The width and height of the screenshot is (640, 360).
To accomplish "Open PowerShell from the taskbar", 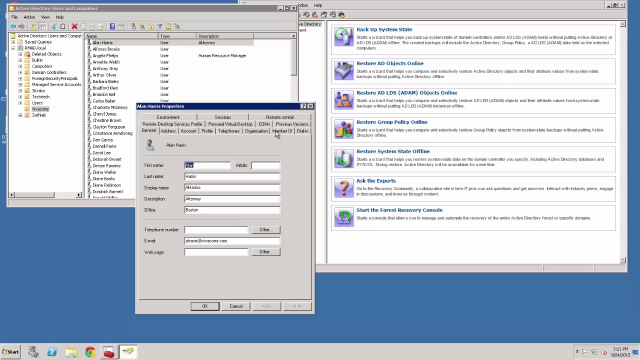I will [x=52, y=352].
